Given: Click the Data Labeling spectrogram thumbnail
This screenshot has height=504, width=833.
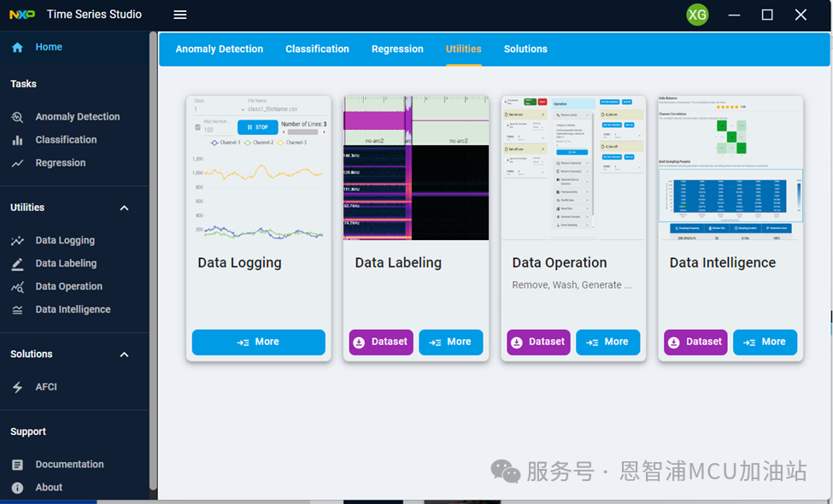Looking at the screenshot, I should tap(416, 167).
